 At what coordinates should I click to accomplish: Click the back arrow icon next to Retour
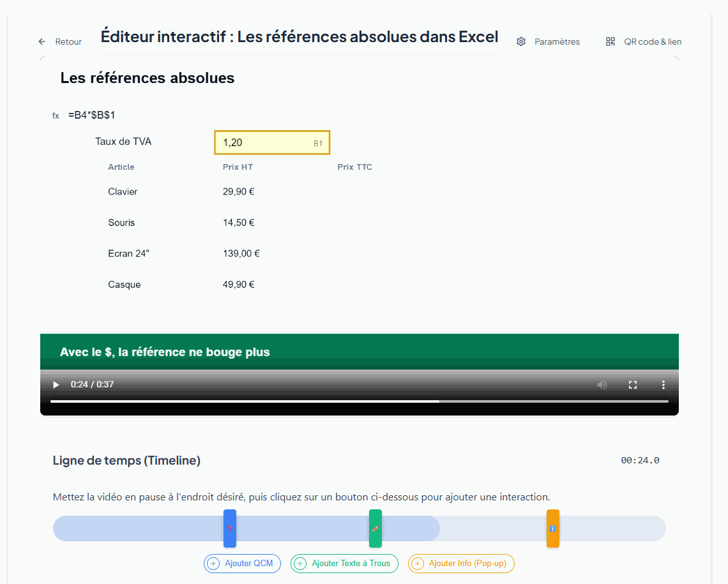click(x=42, y=41)
